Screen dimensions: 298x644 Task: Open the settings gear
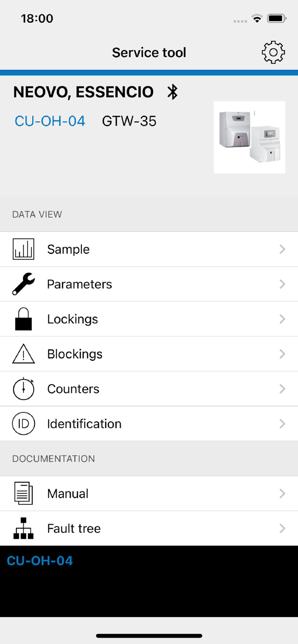[x=273, y=52]
